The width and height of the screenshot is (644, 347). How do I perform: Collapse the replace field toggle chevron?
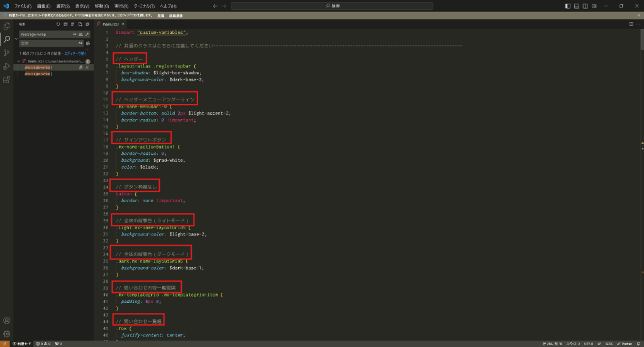tap(16, 38)
